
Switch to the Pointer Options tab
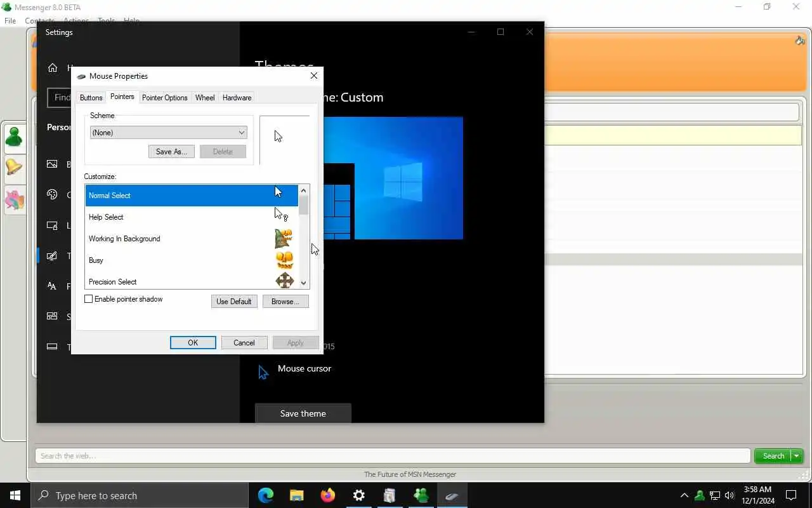pos(164,98)
